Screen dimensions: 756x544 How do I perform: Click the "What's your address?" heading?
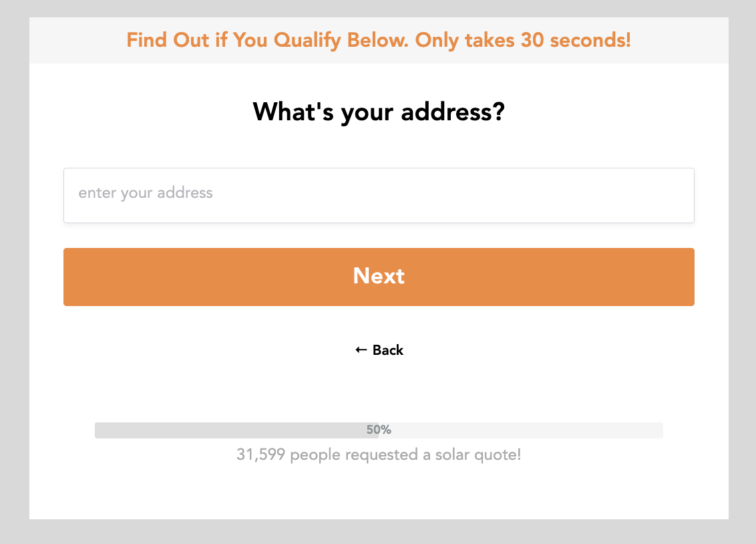379,112
